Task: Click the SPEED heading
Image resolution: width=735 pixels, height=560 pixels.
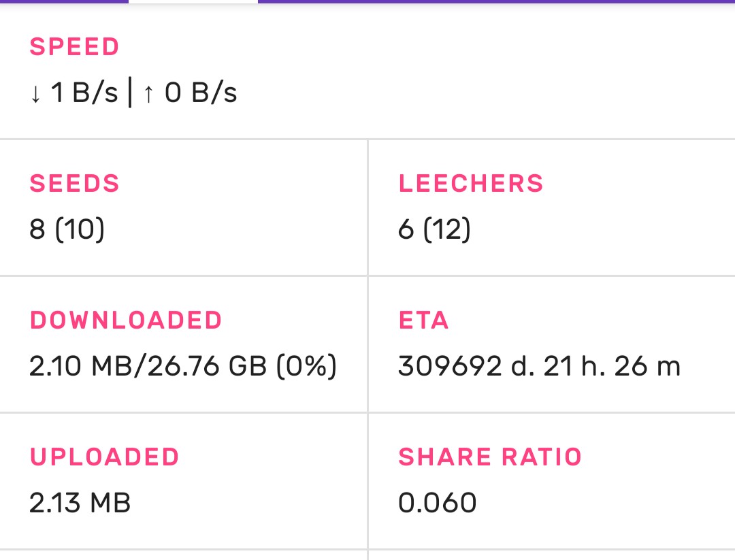Action: 75,47
